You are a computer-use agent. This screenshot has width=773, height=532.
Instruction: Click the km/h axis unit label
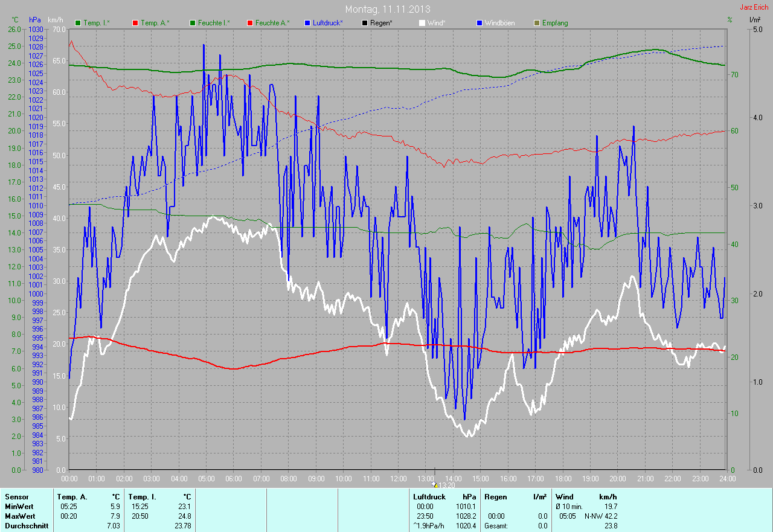[56, 20]
